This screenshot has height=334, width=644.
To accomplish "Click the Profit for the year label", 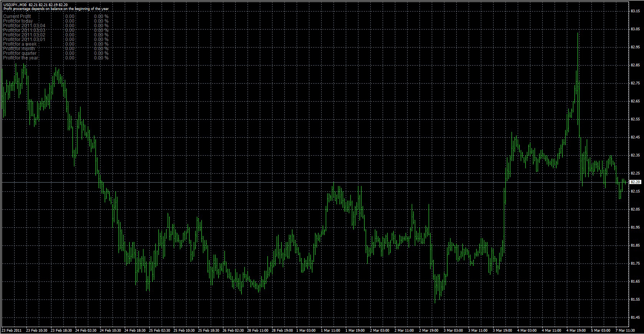I will point(21,58).
